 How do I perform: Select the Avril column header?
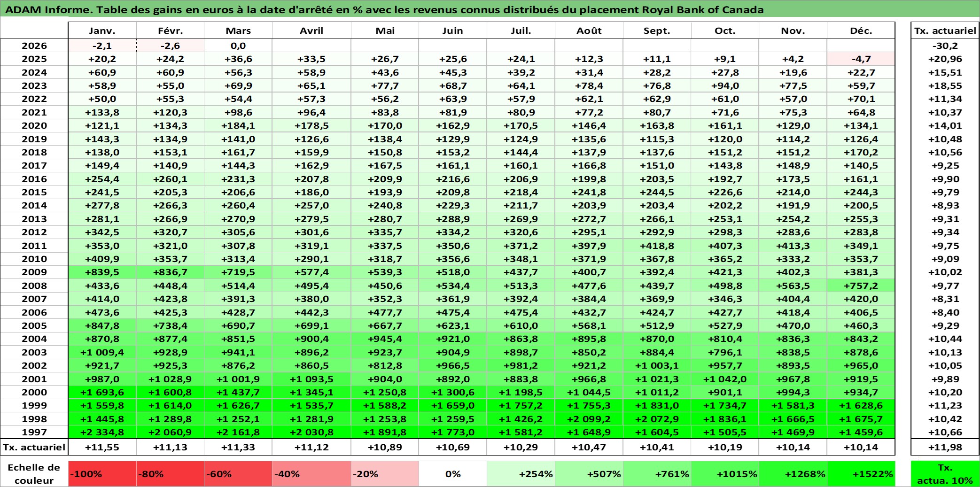click(x=311, y=31)
